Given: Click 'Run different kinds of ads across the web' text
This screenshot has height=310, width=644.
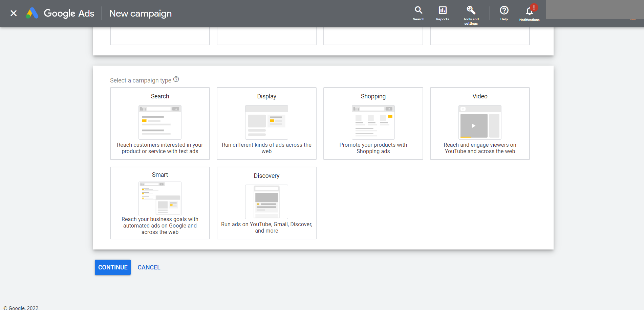Looking at the screenshot, I should click(x=266, y=148).
